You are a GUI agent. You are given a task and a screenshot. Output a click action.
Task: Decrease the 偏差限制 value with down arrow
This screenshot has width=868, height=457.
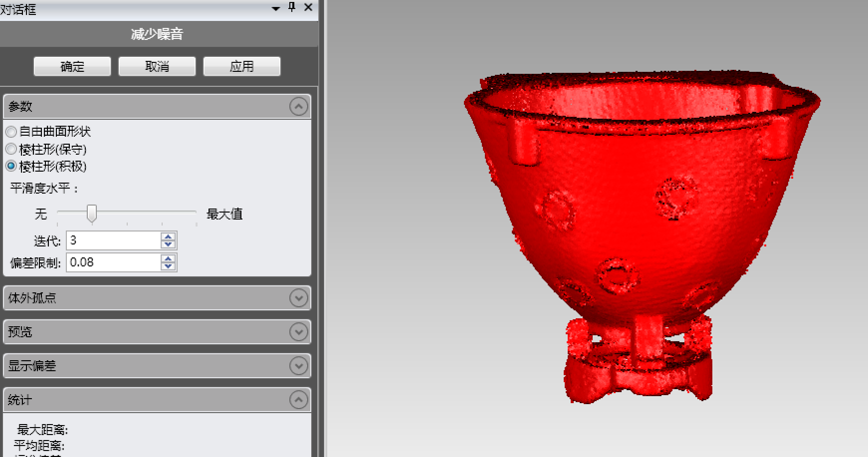click(168, 266)
